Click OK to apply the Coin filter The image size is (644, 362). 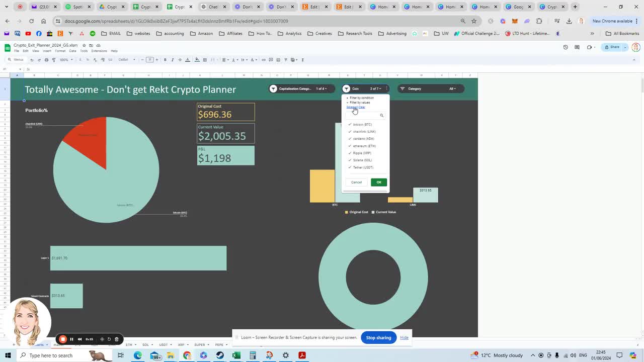point(378,182)
